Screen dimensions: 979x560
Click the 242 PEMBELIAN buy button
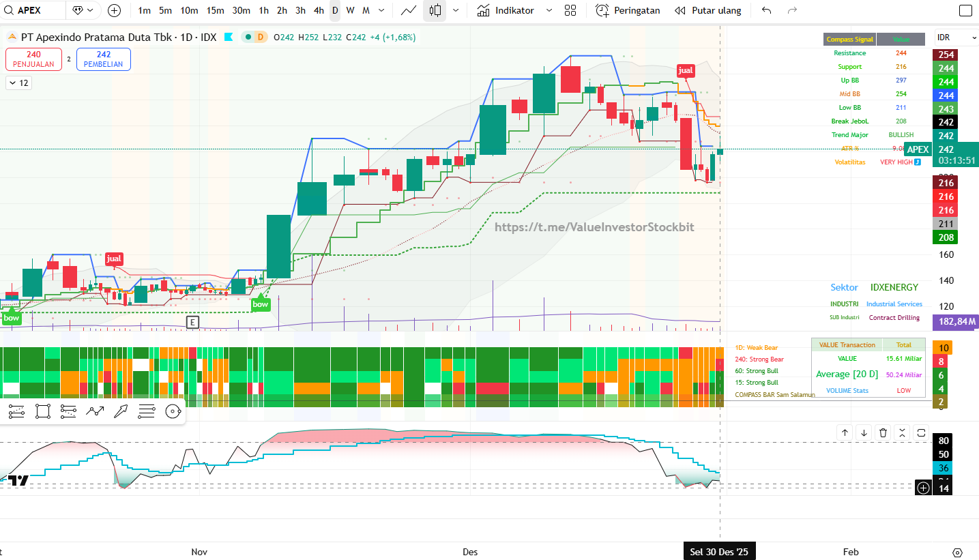tap(104, 59)
